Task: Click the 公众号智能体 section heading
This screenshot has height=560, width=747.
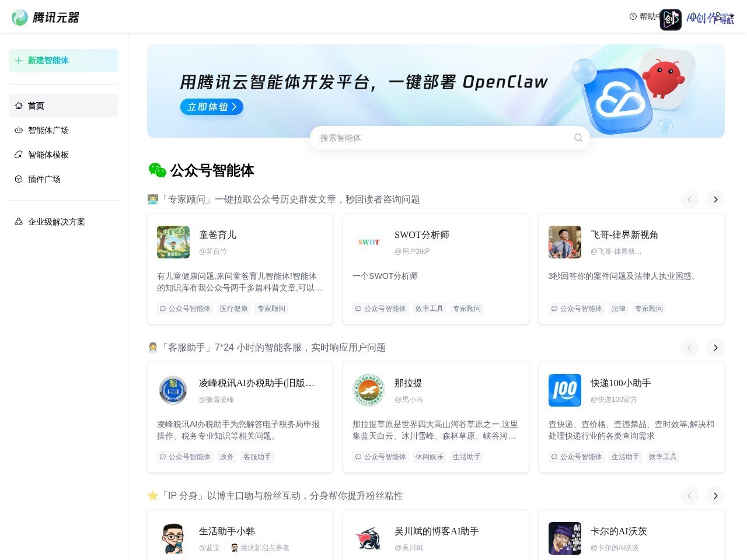Action: (212, 170)
